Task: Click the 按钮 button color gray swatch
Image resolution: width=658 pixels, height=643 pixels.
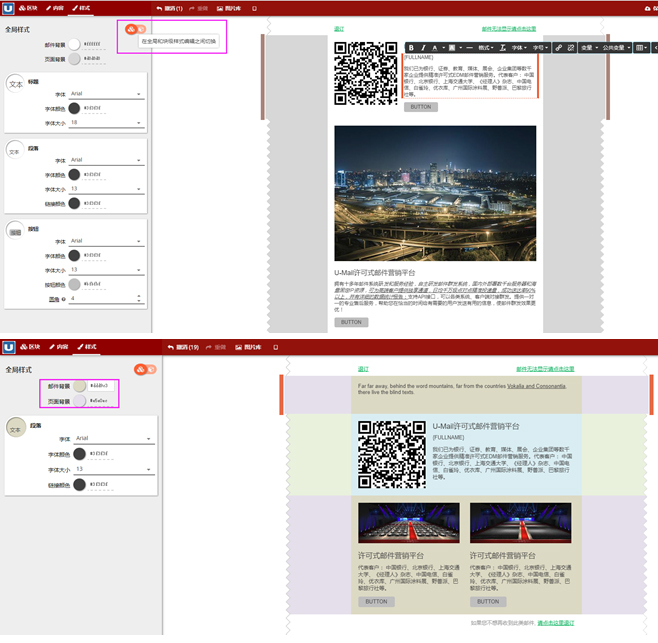Action: 74,285
